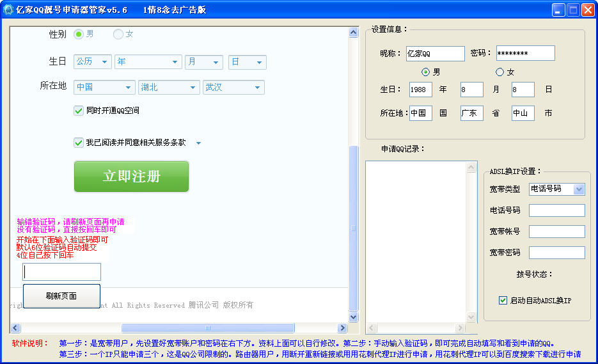This screenshot has height=364, width=598.
Task: Click the 宽带密码 input field
Action: [x=557, y=252]
